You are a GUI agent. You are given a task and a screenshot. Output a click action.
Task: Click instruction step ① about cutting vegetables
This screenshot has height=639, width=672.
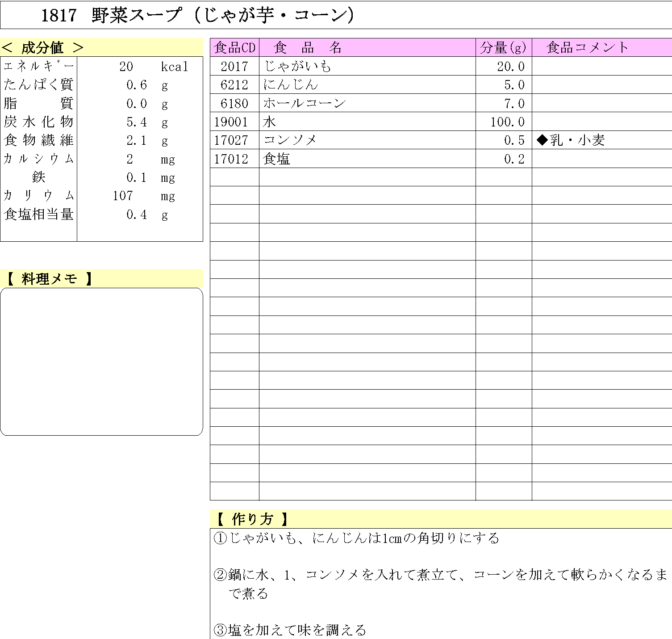tap(356, 538)
